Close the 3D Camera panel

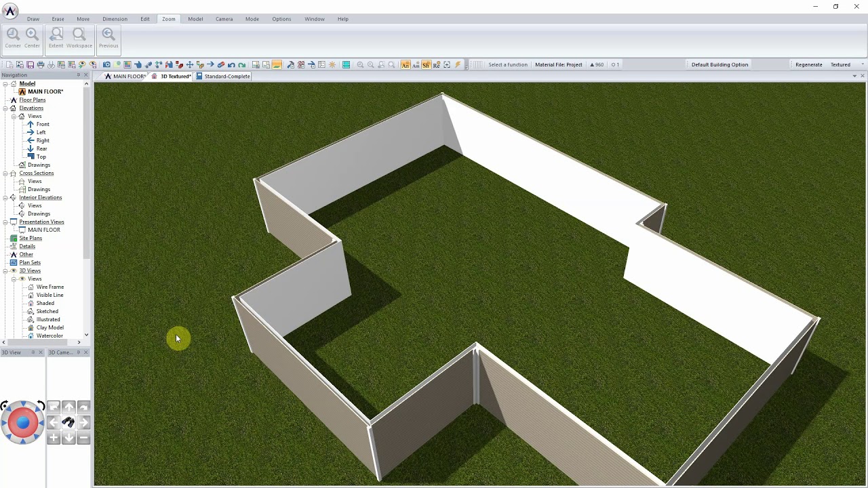(x=85, y=352)
